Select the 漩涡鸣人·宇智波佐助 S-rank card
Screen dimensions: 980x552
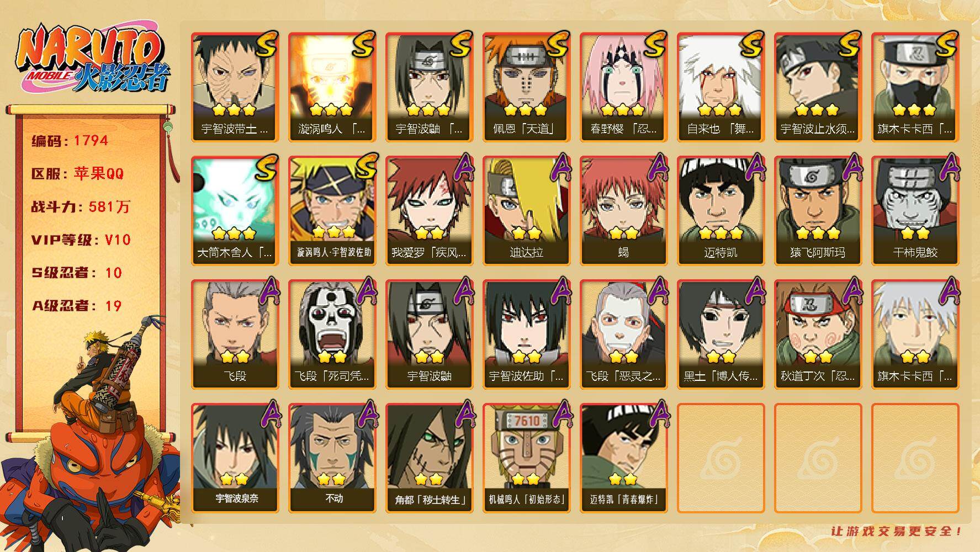(332, 210)
